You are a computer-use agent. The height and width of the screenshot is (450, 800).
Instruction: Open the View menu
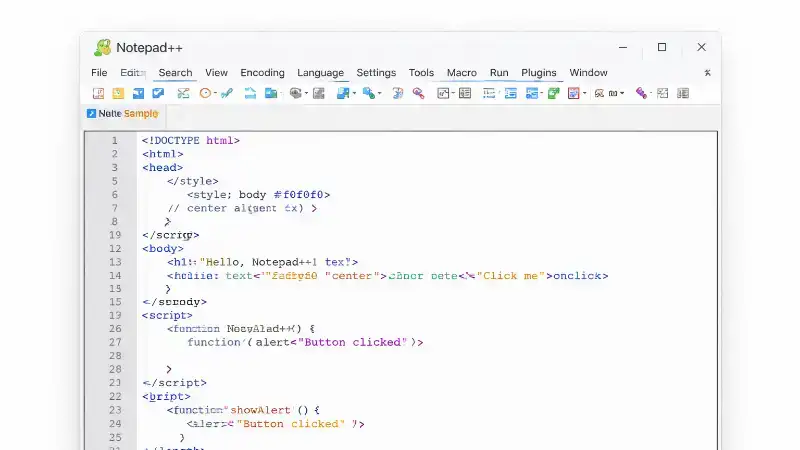[x=216, y=73]
